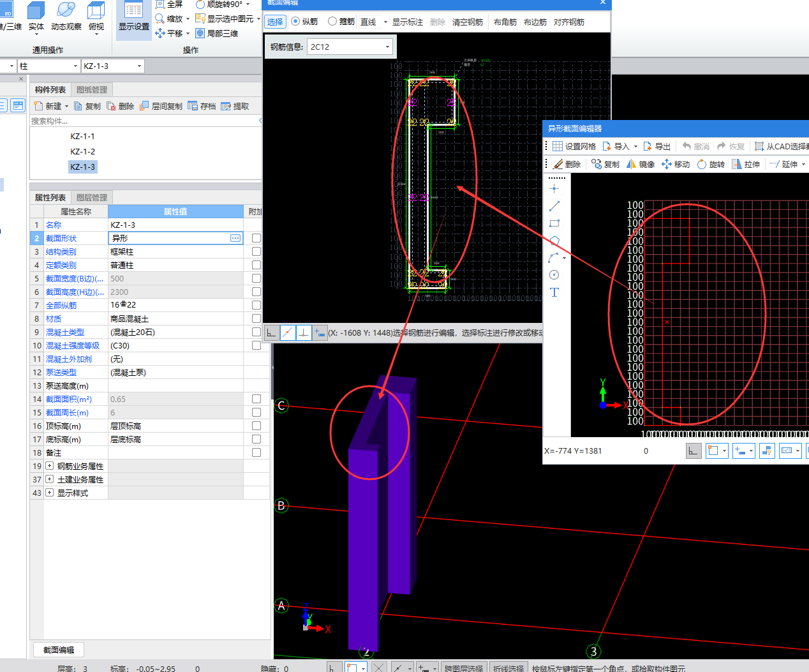This screenshot has width=809, height=672.
Task: Open the 导入 dropdown arrow in the section editor
Action: (635, 147)
